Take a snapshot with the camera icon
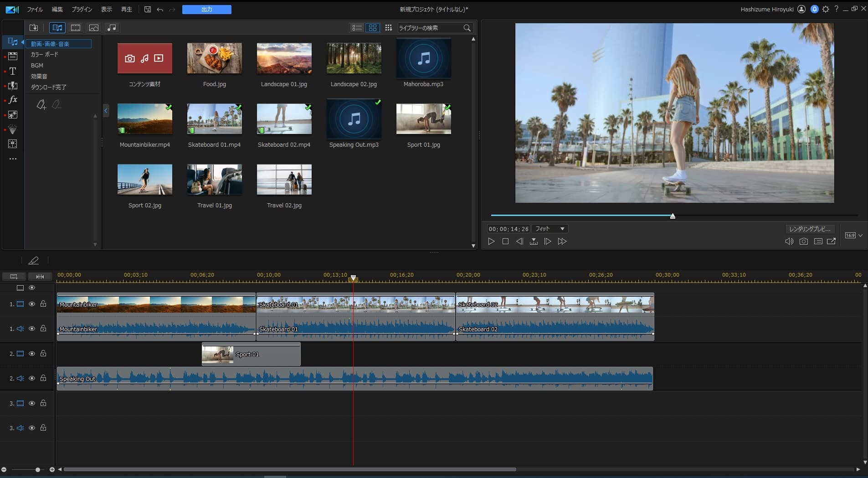The image size is (868, 478). point(804,242)
